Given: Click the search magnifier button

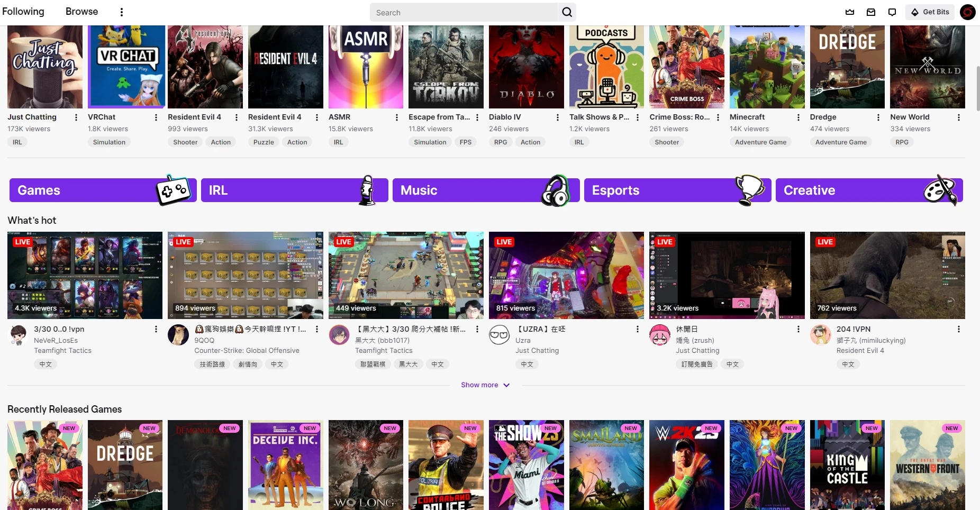Looking at the screenshot, I should click(567, 12).
